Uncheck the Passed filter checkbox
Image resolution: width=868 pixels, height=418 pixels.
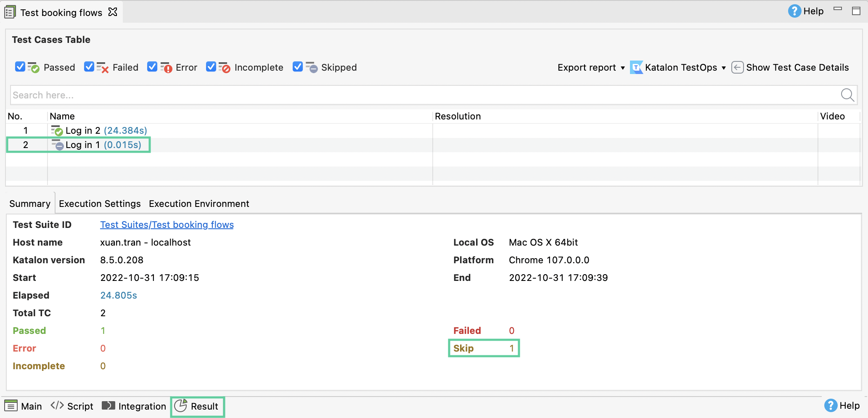click(x=20, y=67)
